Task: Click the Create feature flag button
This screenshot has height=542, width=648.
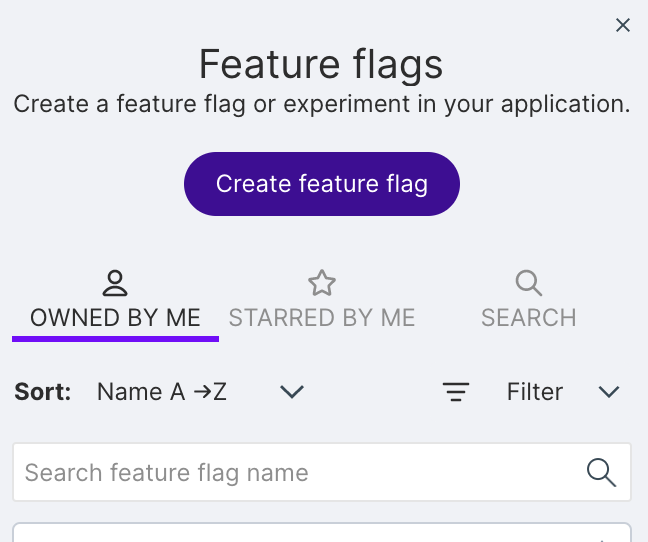Action: pos(322,184)
